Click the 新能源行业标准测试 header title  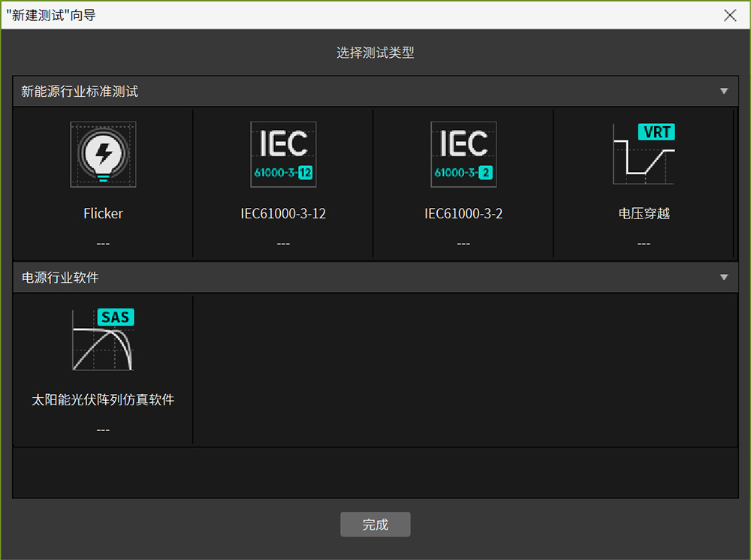click(80, 92)
